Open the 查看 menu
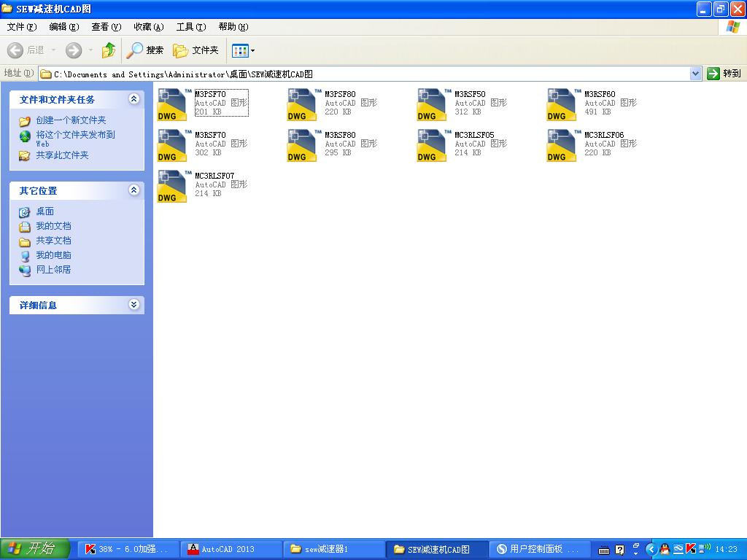 tap(105, 27)
